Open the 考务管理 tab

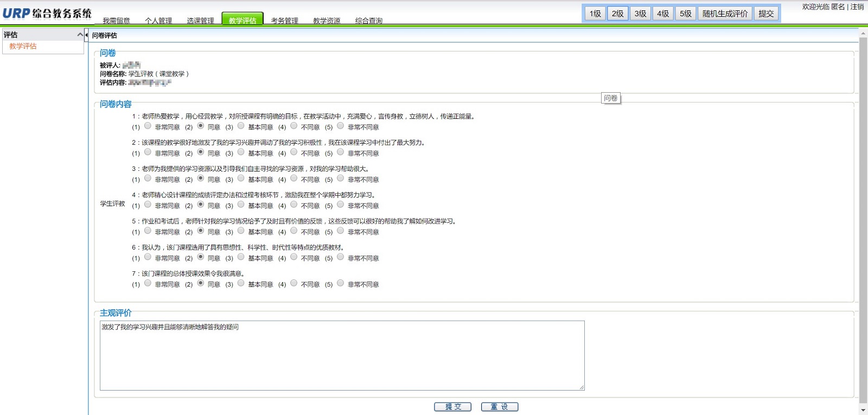point(284,21)
